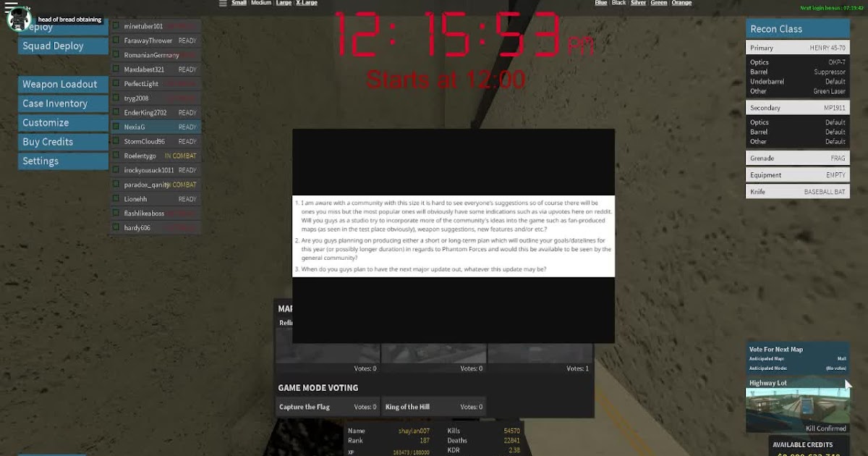Open the Weapon Loadout menu

pos(63,84)
